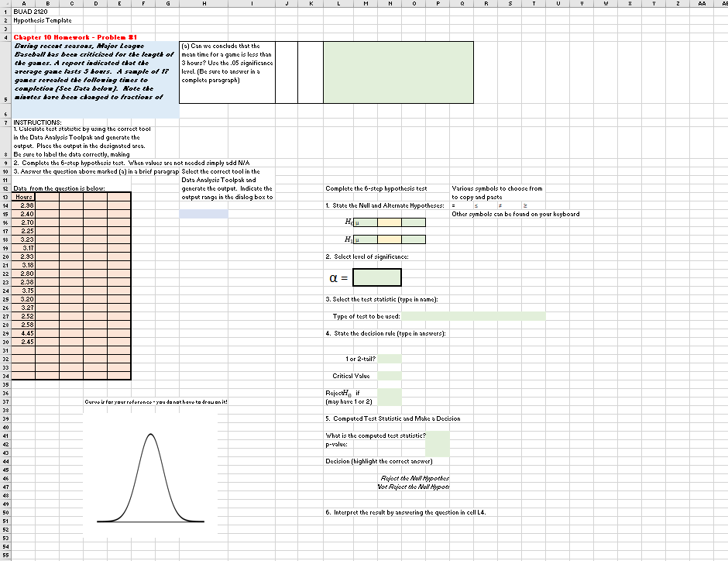The image size is (728, 561).
Task: Select the Critical Value answer cell
Action: 390,376
